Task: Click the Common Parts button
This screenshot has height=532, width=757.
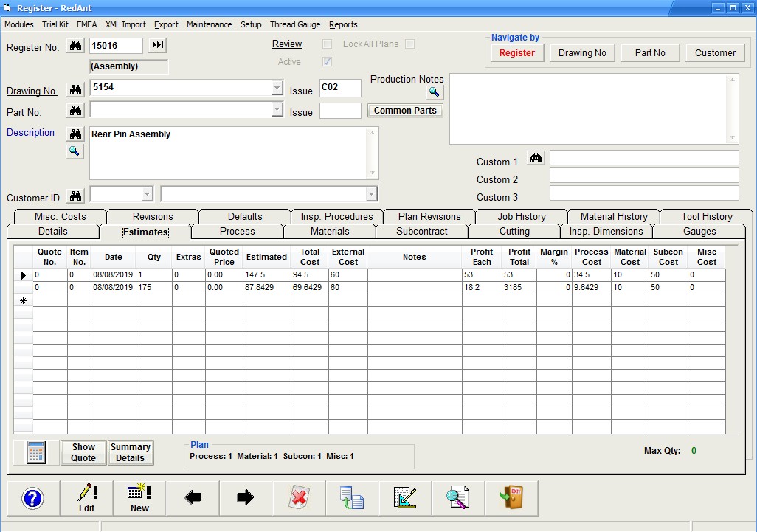Action: pyautogui.click(x=405, y=111)
